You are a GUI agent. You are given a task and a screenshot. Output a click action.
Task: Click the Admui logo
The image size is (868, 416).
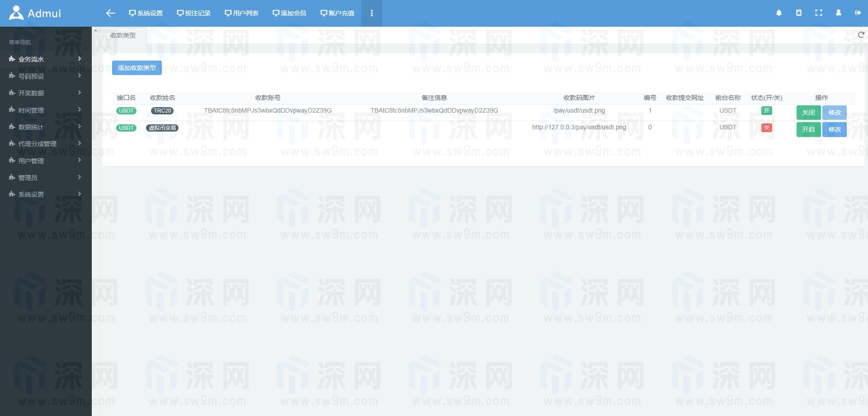[35, 13]
